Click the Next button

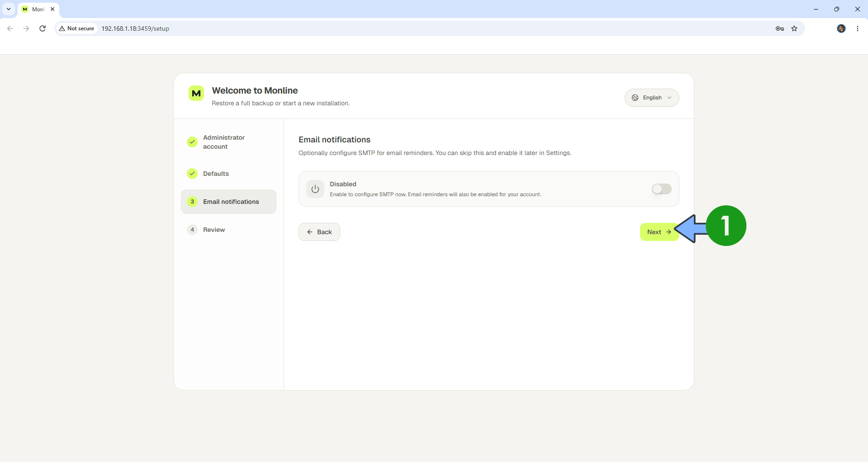click(x=659, y=232)
